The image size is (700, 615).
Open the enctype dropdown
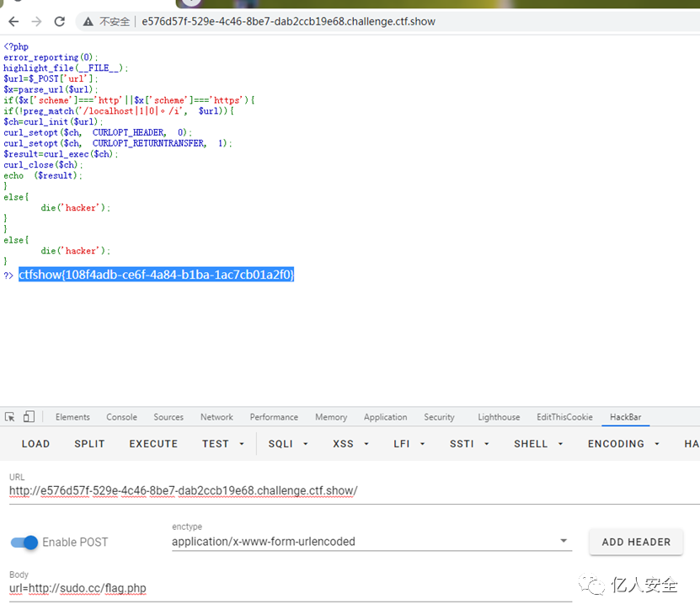click(x=371, y=542)
